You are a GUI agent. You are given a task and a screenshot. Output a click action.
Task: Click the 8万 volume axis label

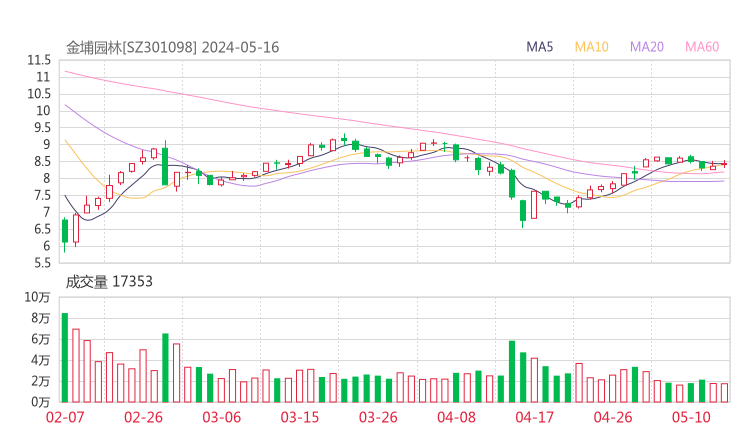point(41,318)
